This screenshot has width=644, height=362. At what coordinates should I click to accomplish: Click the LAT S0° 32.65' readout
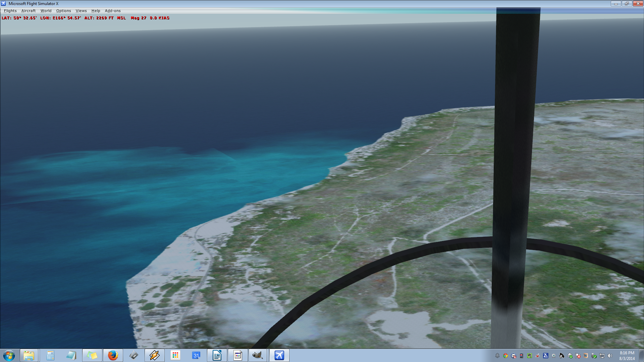19,18
